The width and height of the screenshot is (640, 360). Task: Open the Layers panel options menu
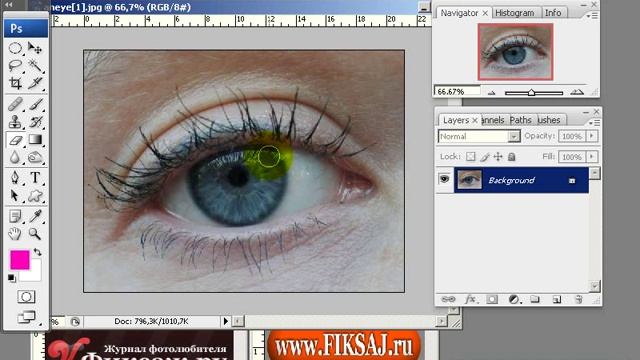[594, 122]
